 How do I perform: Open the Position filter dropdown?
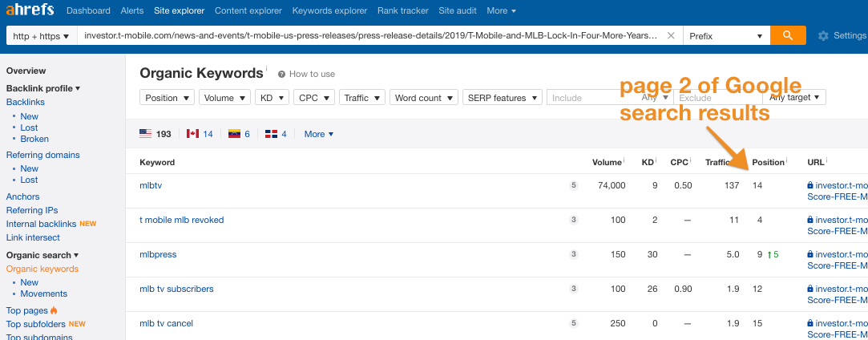[168, 98]
